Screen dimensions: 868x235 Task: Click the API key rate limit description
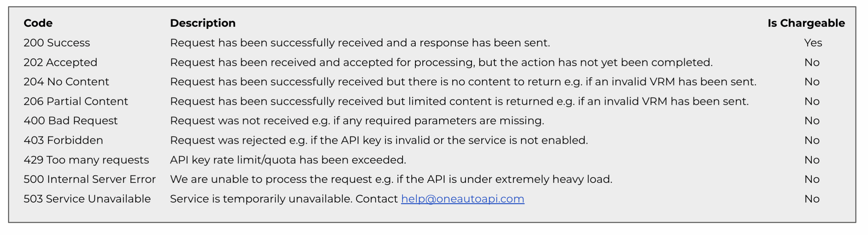tap(288, 160)
